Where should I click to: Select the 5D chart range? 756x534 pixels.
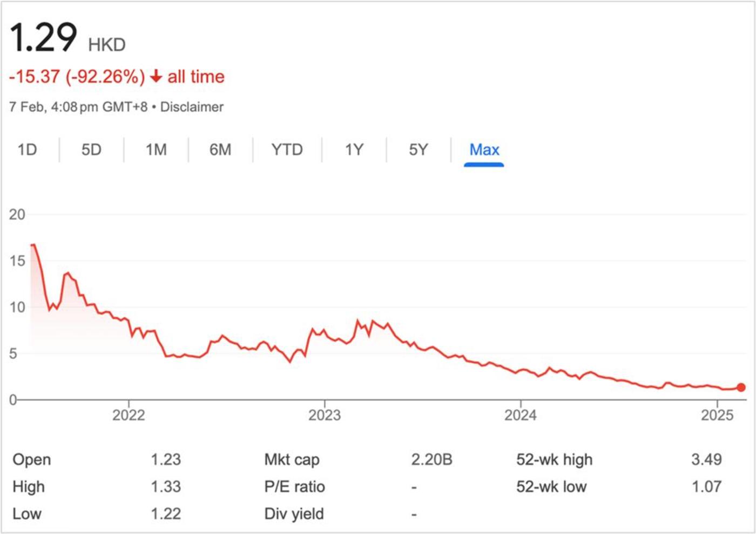click(91, 150)
